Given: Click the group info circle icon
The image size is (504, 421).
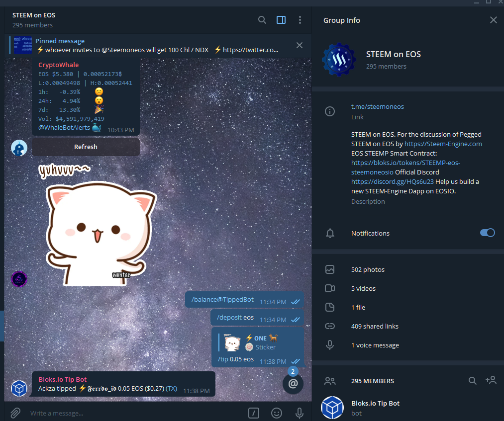Looking at the screenshot, I should [330, 111].
